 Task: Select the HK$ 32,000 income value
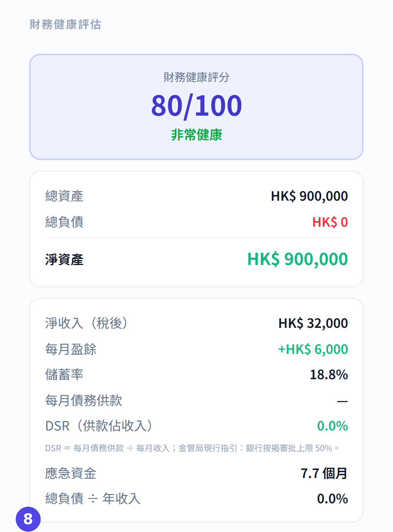click(313, 323)
